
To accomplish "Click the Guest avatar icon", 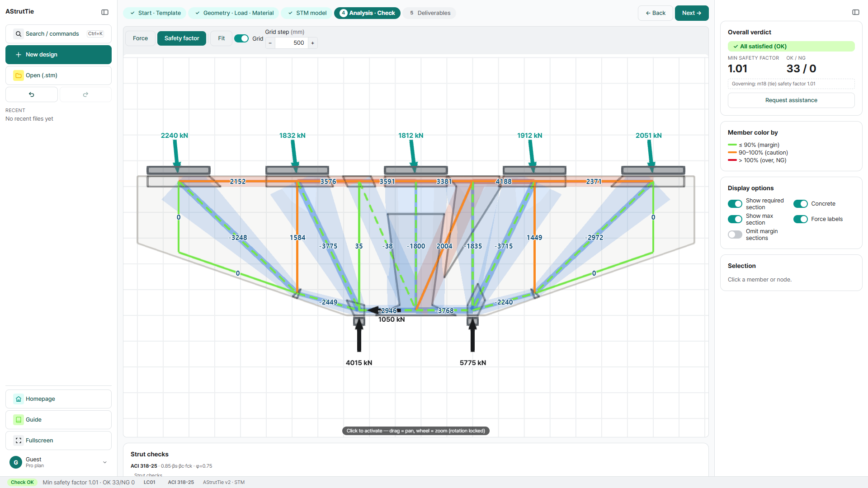I will 16,462.
